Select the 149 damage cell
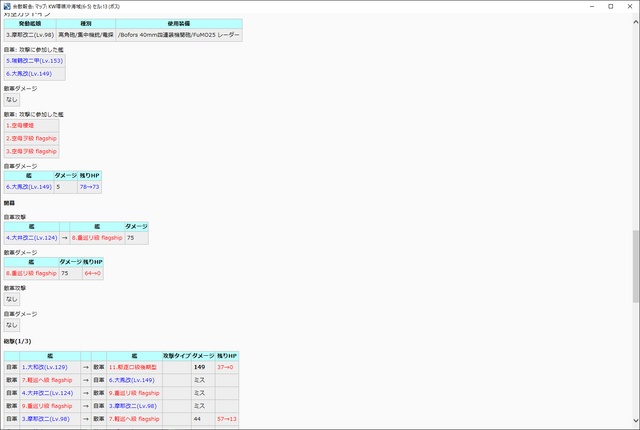Image resolution: width=640 pixels, height=430 pixels. [x=203, y=367]
